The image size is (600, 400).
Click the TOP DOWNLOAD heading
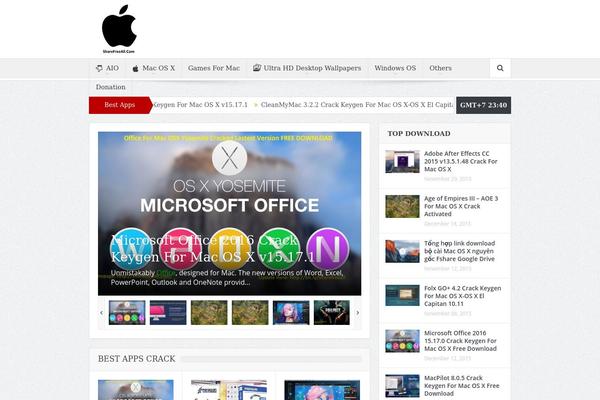click(419, 134)
